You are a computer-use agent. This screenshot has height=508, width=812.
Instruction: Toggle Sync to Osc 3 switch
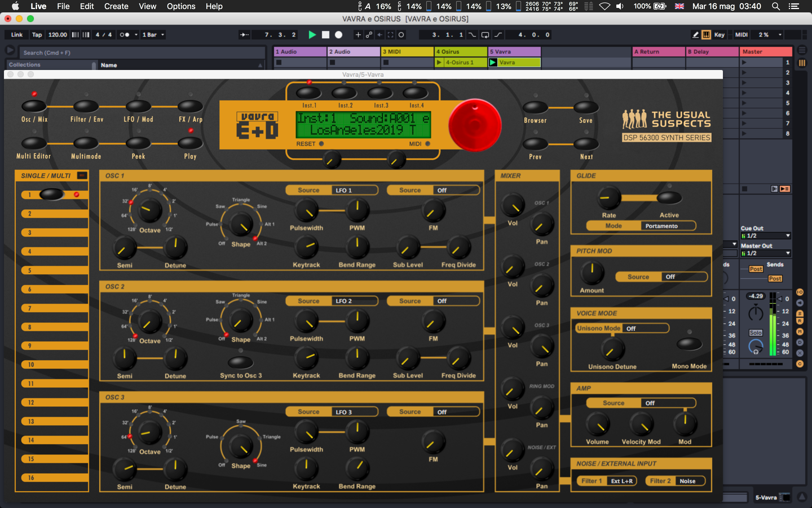point(240,363)
